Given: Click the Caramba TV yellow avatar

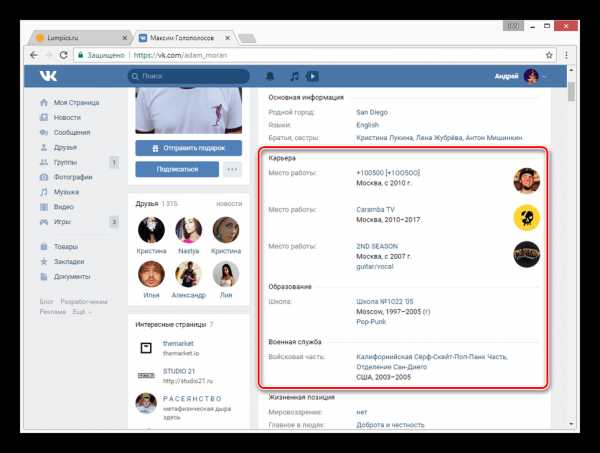Looking at the screenshot, I should pos(527,218).
